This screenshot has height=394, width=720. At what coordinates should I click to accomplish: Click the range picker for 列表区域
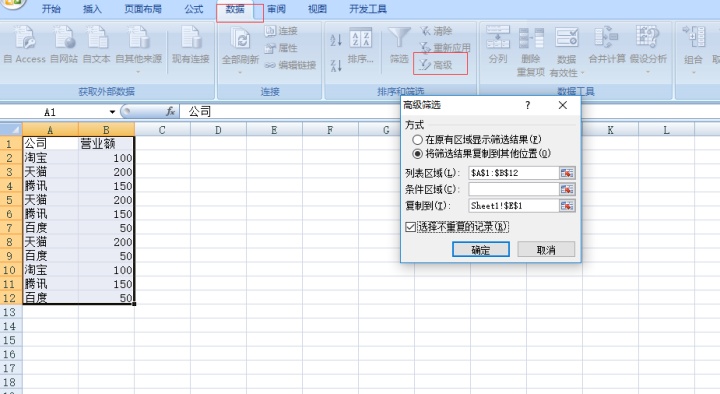tap(567, 173)
